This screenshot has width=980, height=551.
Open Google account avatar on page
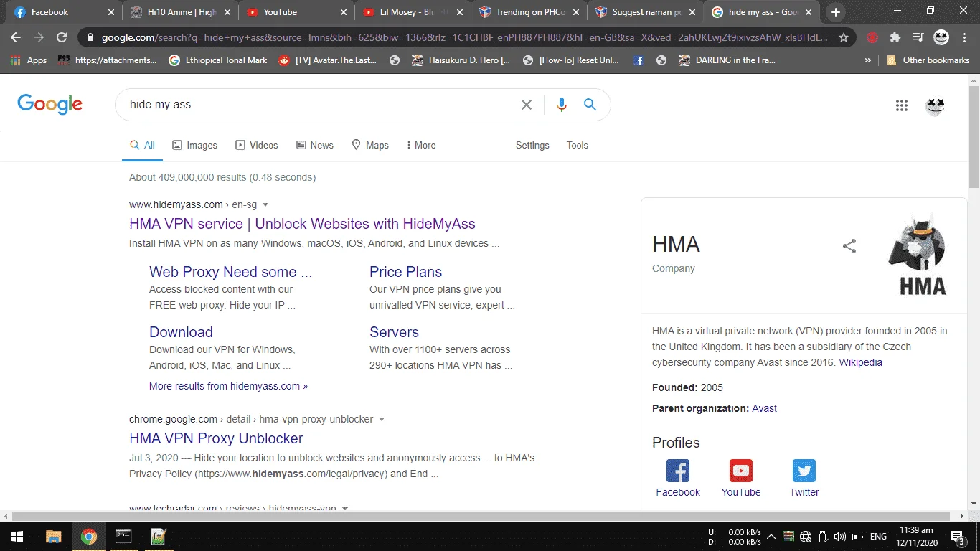[x=935, y=105]
